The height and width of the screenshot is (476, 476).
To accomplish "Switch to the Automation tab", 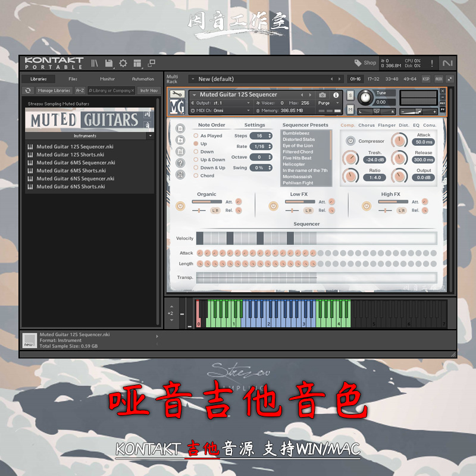I will click(143, 79).
